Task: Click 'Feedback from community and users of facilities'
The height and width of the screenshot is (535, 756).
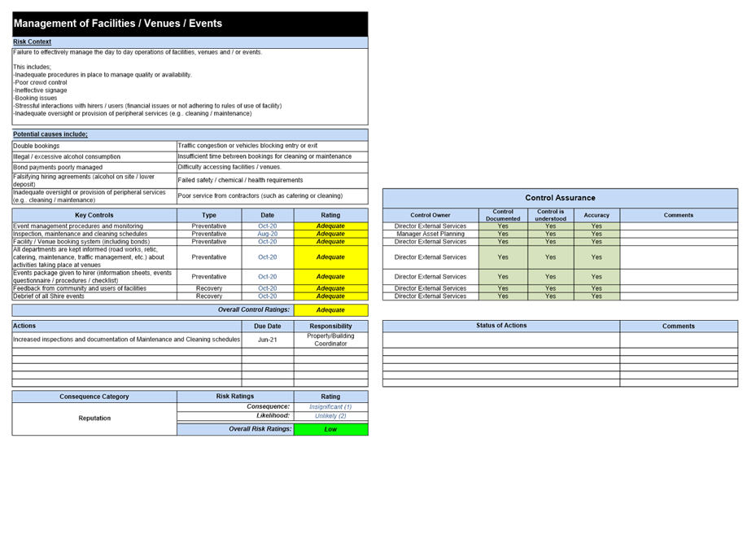Action: pos(94,288)
